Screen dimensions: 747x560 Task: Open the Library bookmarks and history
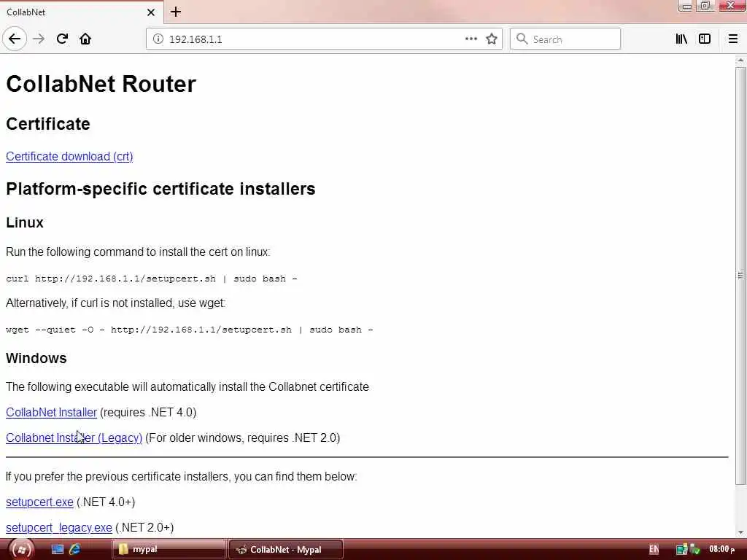click(x=681, y=39)
